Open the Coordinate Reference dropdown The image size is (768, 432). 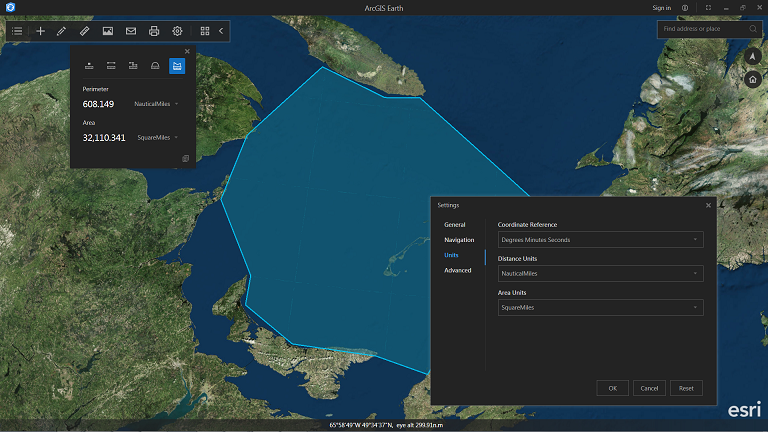pyautogui.click(x=600, y=240)
